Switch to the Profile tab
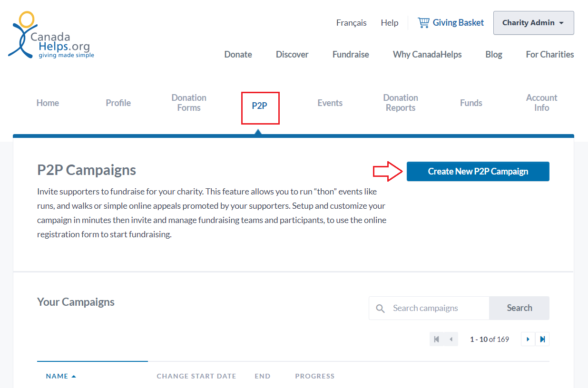 tap(118, 103)
